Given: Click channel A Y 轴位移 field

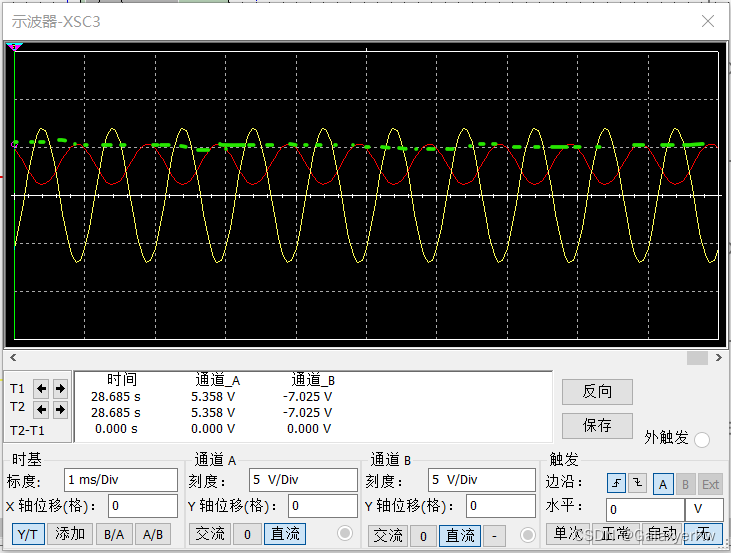Looking at the screenshot, I should pos(323,506).
